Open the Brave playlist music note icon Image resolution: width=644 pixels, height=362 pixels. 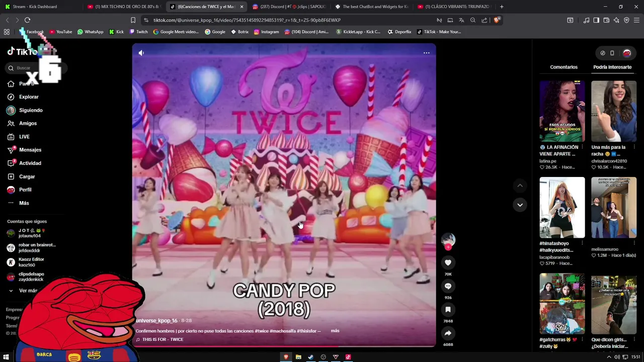(x=586, y=20)
